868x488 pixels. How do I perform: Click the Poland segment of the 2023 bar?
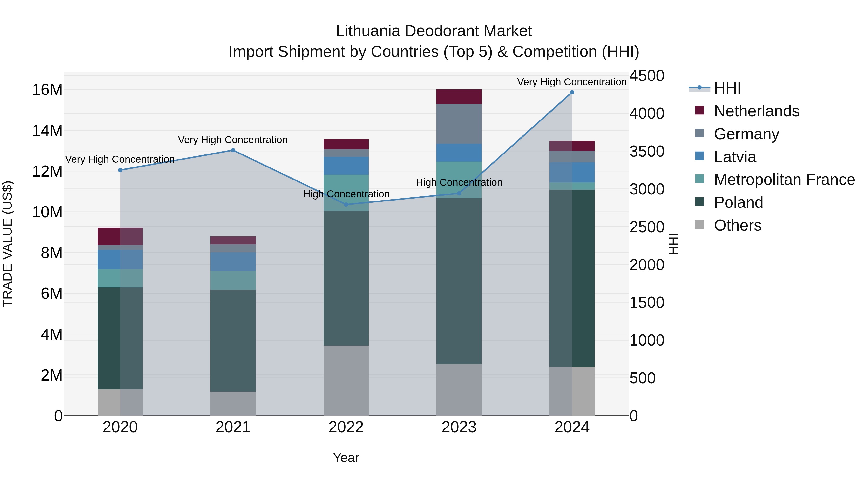[459, 281]
